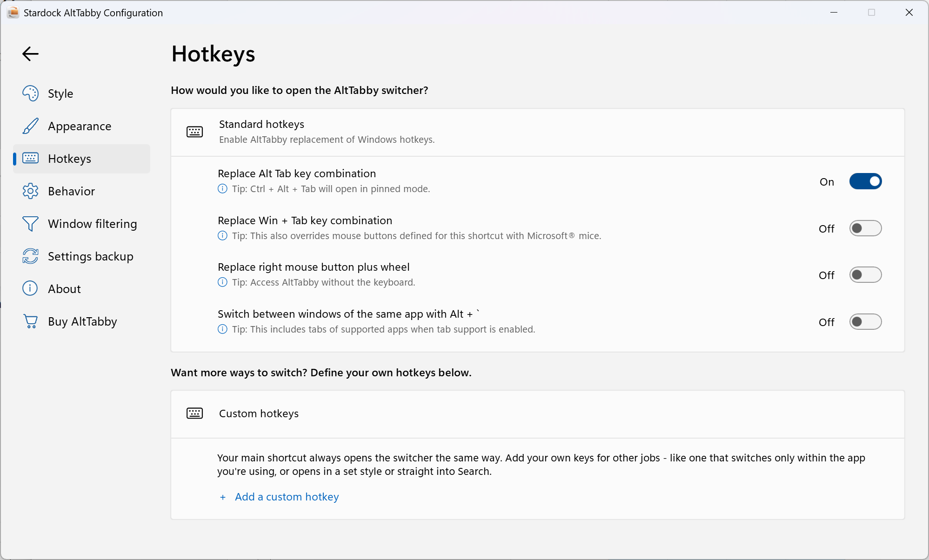Click the 'Off' label for Alt + ` switching
The height and width of the screenshot is (560, 929).
click(x=827, y=322)
